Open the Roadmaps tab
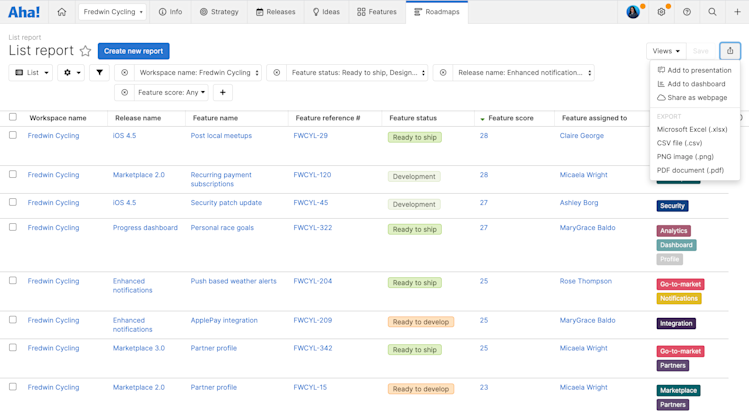 [437, 12]
